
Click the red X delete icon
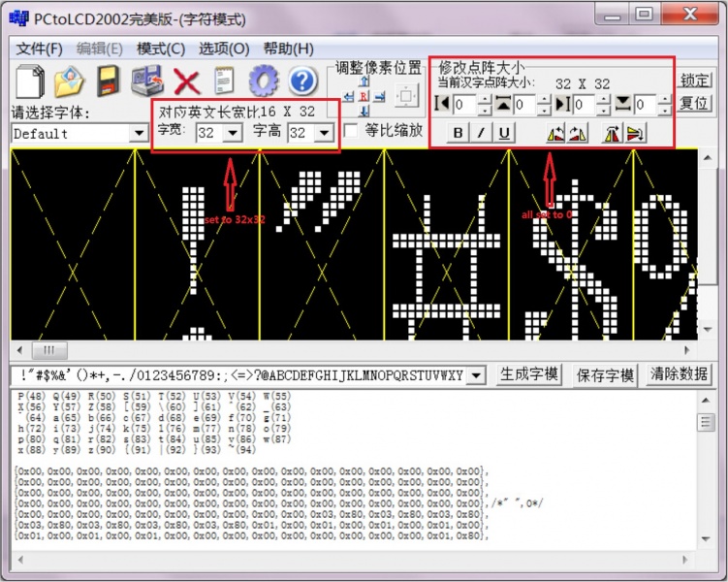186,81
